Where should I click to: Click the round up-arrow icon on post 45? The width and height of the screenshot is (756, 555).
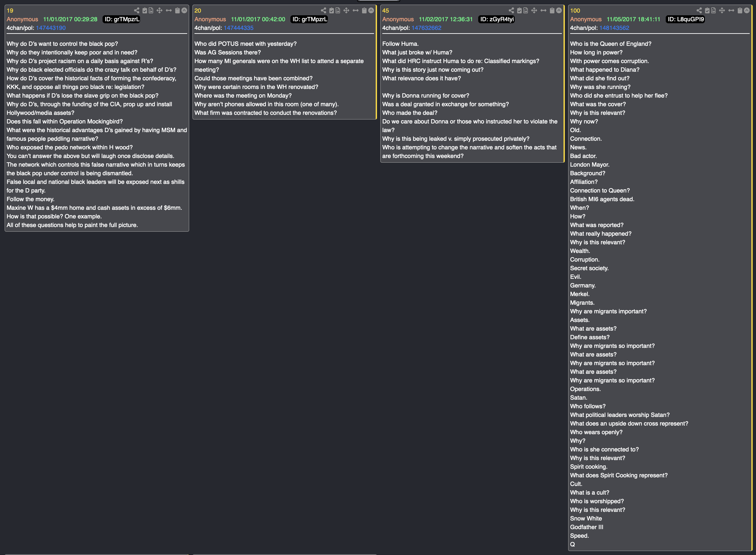(x=559, y=10)
